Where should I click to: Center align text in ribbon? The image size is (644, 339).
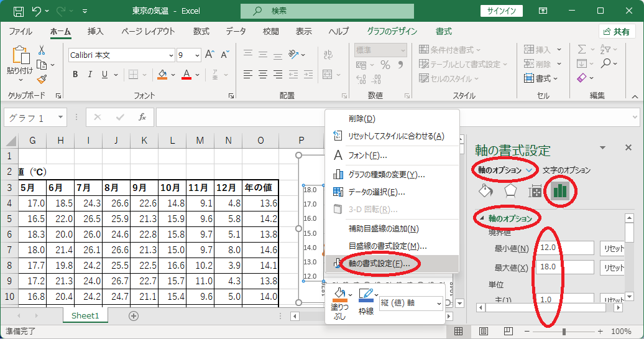pos(263,75)
